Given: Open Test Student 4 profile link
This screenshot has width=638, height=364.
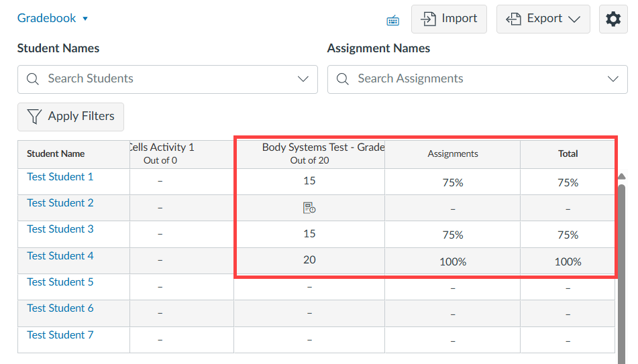Looking at the screenshot, I should (60, 256).
